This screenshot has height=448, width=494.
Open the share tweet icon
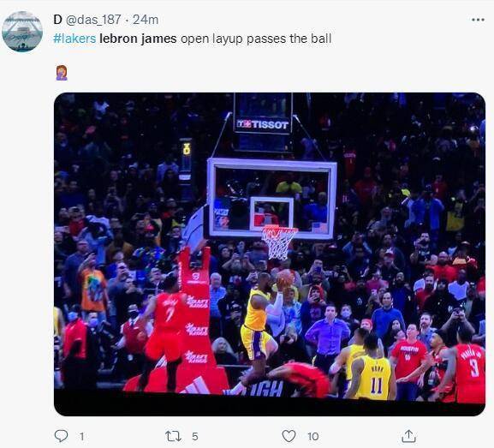click(x=409, y=436)
